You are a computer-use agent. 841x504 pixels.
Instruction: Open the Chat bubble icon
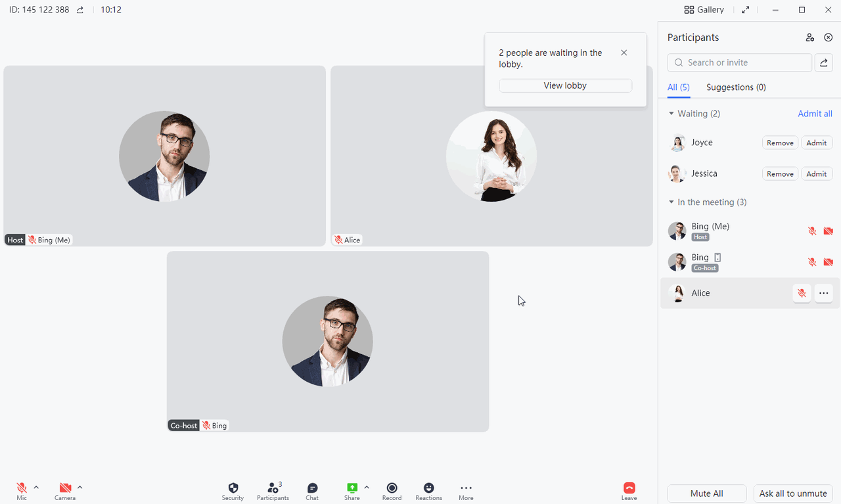coord(312,488)
